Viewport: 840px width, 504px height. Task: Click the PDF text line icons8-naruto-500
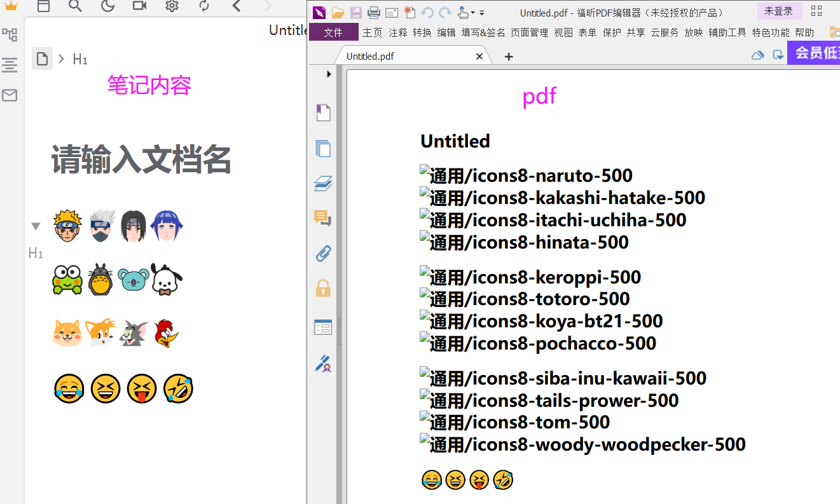tap(527, 176)
